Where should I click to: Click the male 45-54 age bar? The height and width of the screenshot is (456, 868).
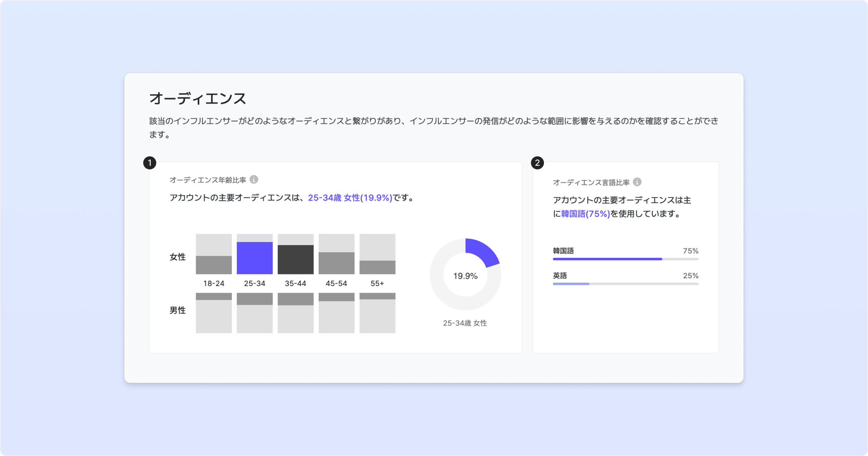[x=336, y=297]
